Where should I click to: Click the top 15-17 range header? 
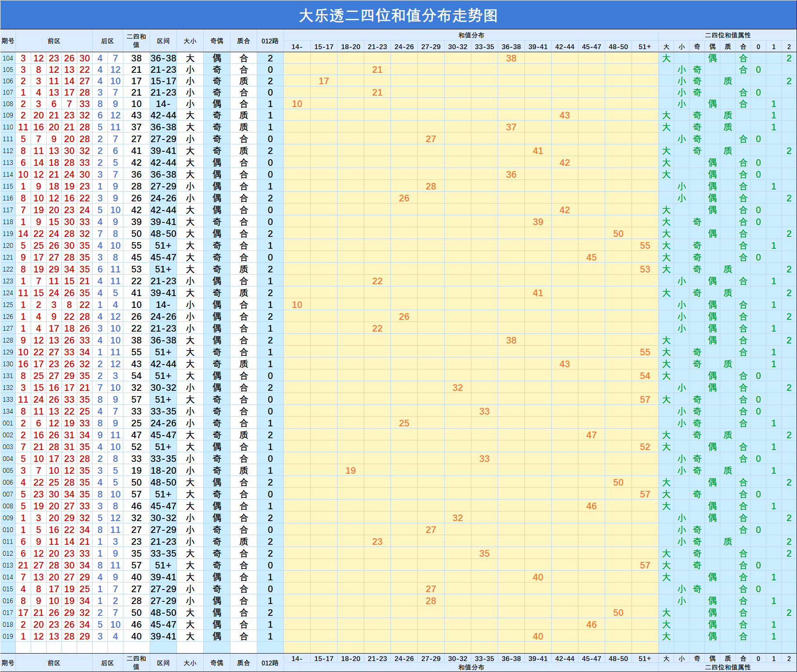tap(324, 46)
